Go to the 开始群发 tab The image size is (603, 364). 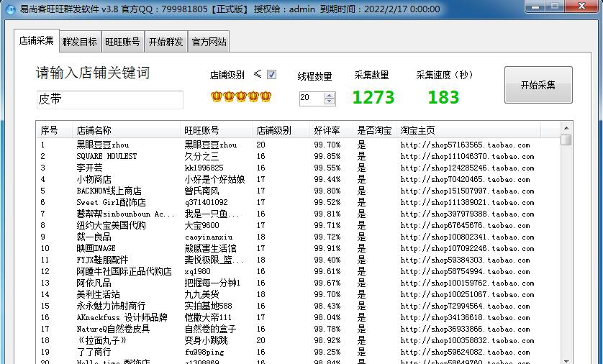166,42
